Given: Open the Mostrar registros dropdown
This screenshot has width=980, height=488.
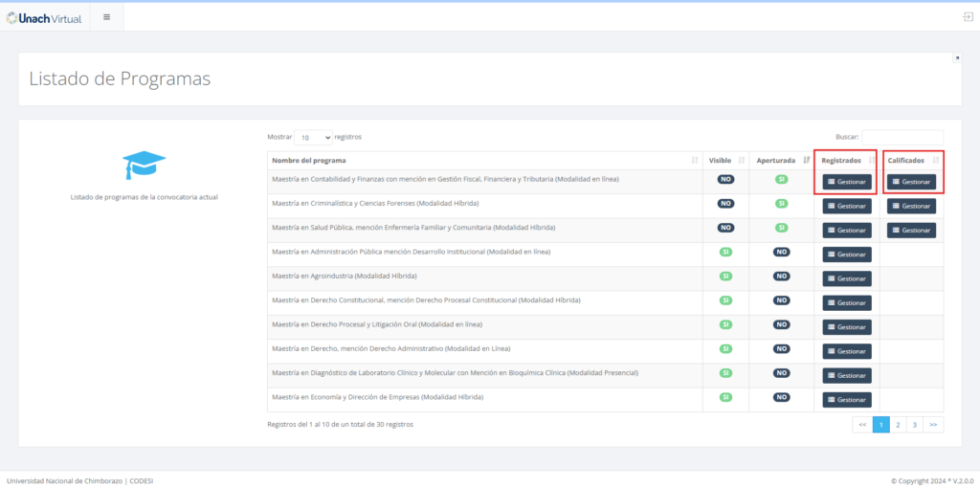Looking at the screenshot, I should click(314, 138).
